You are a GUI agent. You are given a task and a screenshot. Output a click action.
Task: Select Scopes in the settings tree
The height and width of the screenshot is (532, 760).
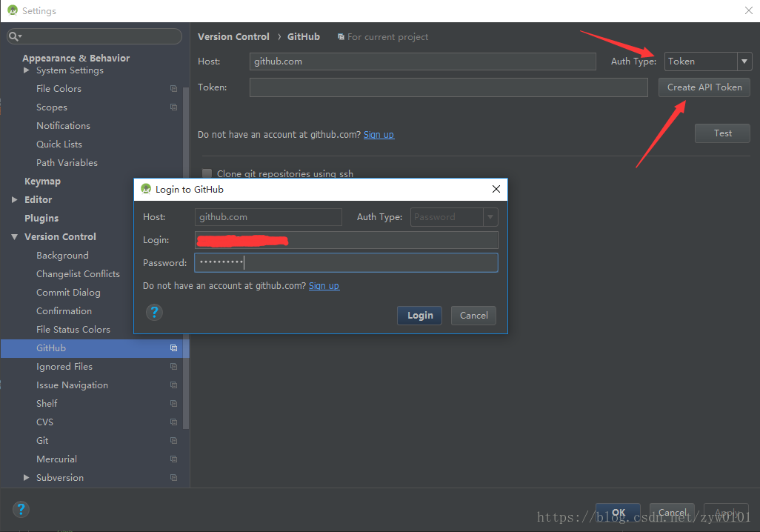[52, 107]
